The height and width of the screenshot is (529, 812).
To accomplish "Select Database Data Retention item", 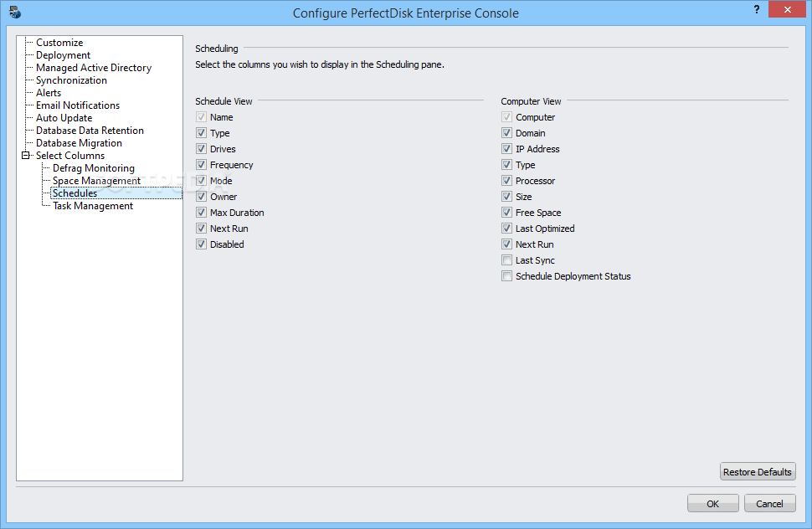I will (x=90, y=131).
